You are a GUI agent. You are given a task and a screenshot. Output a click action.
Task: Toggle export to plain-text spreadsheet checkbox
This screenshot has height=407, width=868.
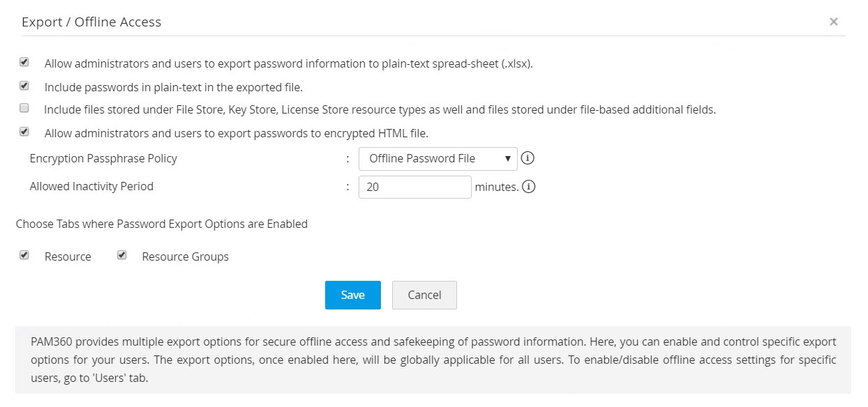coord(24,63)
